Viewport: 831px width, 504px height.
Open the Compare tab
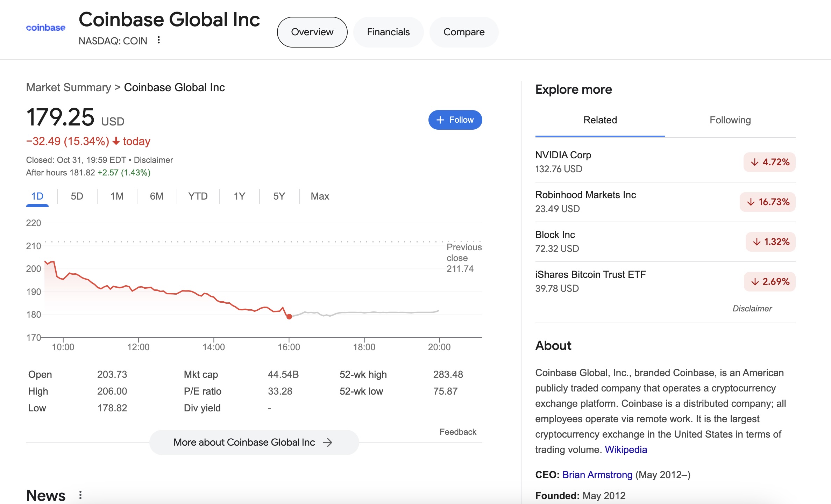[x=464, y=32]
